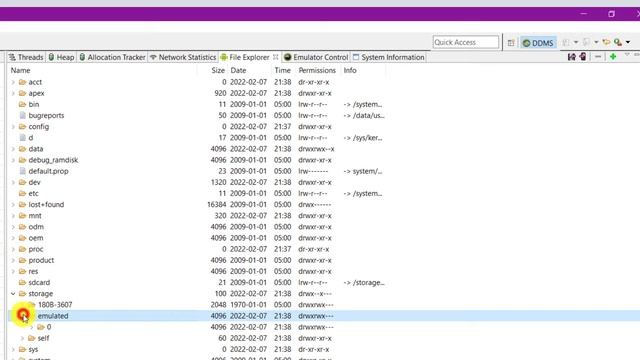The height and width of the screenshot is (360, 640).
Task: Click the Threads tab icon
Action: [x=12, y=57]
